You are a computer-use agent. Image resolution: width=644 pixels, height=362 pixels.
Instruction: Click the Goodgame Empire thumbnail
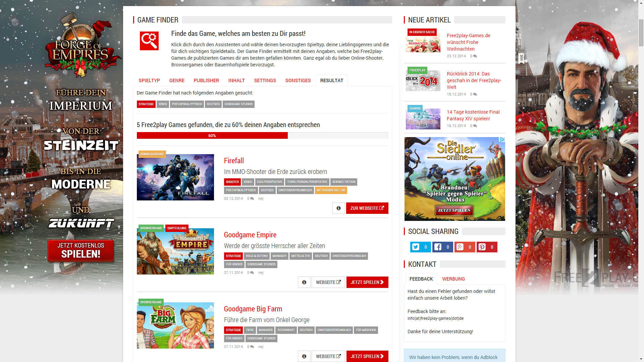(175, 251)
